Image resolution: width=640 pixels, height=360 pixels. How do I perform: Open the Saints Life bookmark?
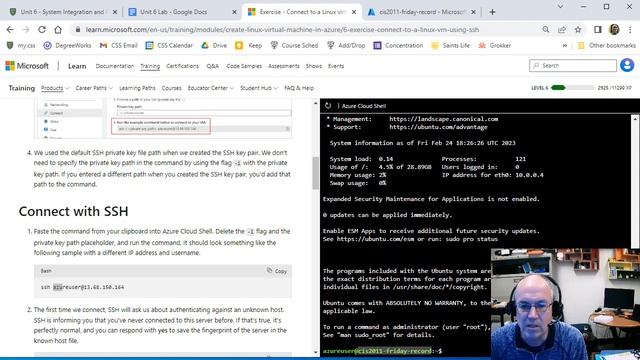[x=451, y=45]
